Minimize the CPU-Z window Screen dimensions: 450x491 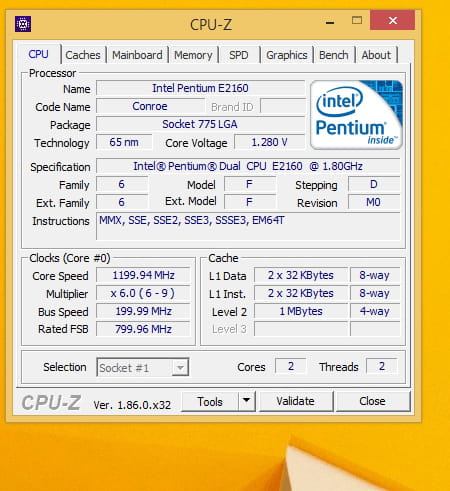pyautogui.click(x=330, y=22)
